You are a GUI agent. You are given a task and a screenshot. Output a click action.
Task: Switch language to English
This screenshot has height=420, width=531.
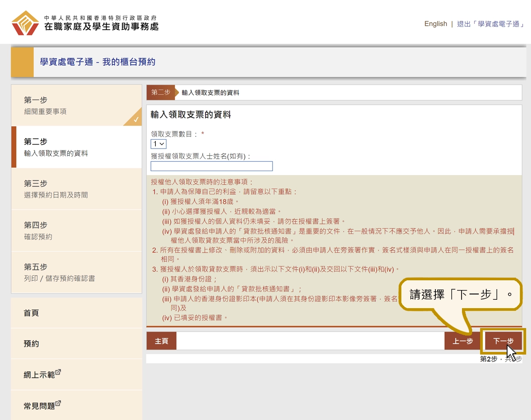point(435,24)
